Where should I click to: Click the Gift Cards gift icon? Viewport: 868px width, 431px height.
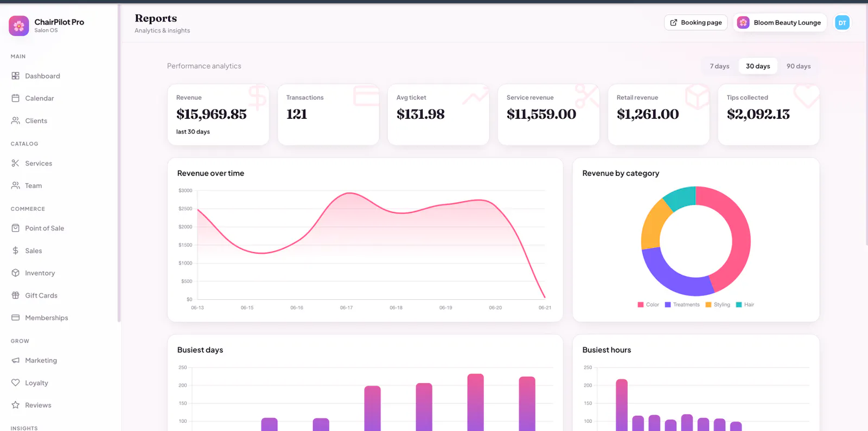click(16, 295)
